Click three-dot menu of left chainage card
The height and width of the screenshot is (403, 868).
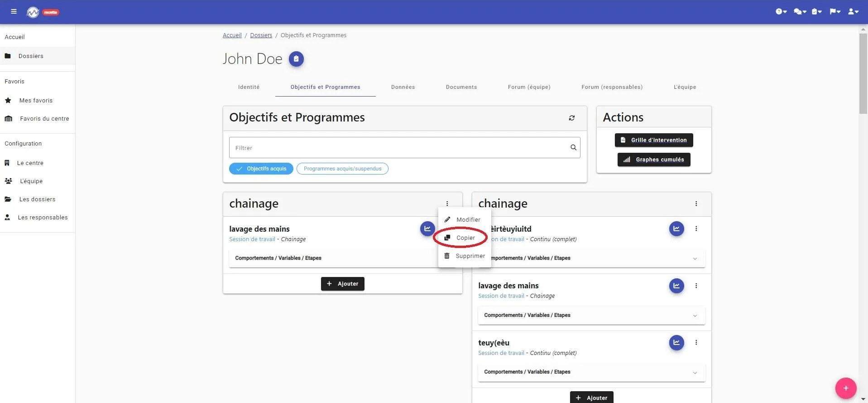[447, 204]
